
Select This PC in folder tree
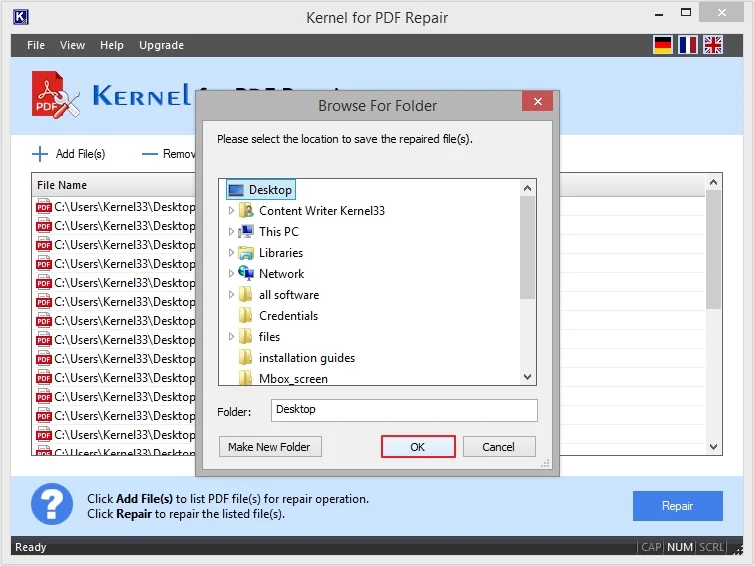pos(279,232)
